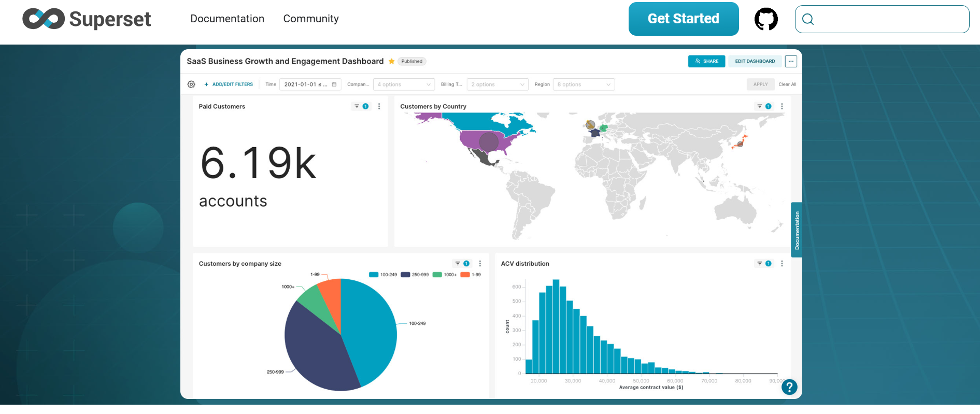Open the Customers by Country kebab menu
The width and height of the screenshot is (980, 414).
click(782, 106)
